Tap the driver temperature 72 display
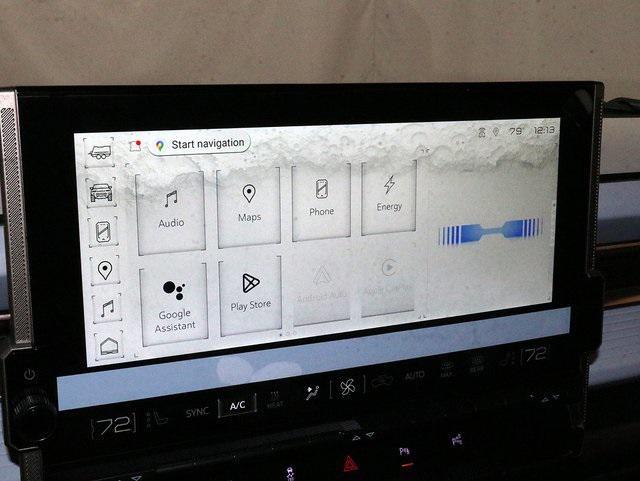 [113, 427]
